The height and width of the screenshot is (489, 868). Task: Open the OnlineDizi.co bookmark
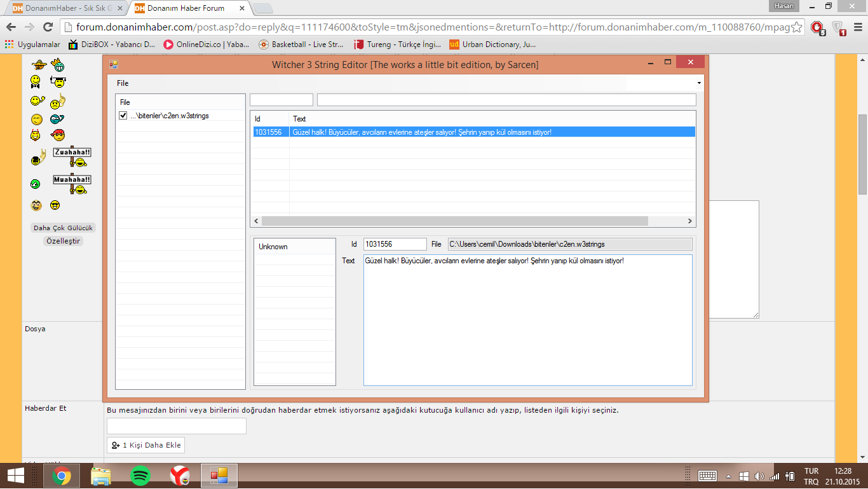coord(207,45)
